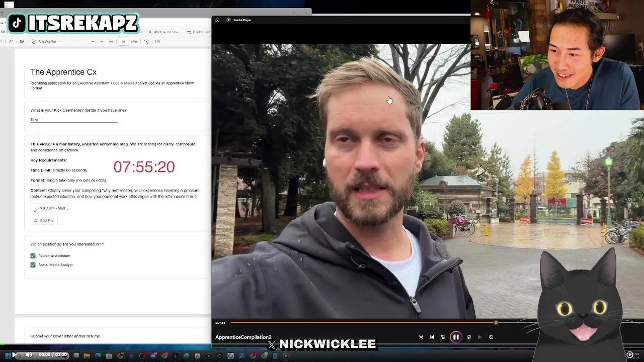This screenshot has width=644, height=362.
Task: Click the fit to width icon in the PDF toolbar
Action: 111,42
